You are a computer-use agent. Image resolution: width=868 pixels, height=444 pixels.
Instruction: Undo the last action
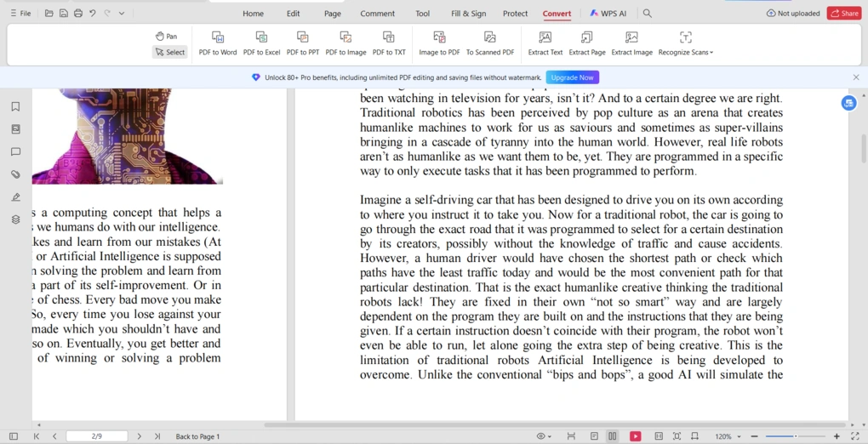coord(93,14)
